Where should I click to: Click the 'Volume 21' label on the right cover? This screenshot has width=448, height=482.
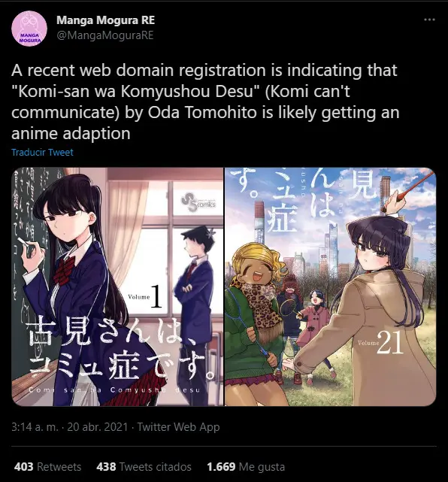tap(380, 343)
